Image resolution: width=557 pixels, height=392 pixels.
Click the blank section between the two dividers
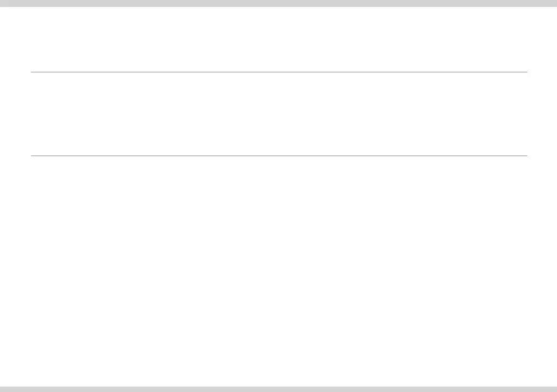click(x=278, y=114)
